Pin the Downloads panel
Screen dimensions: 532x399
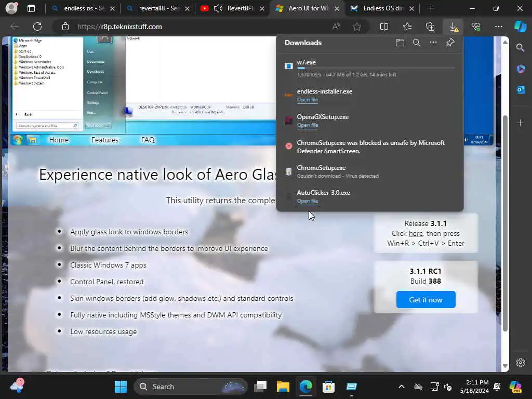point(450,43)
